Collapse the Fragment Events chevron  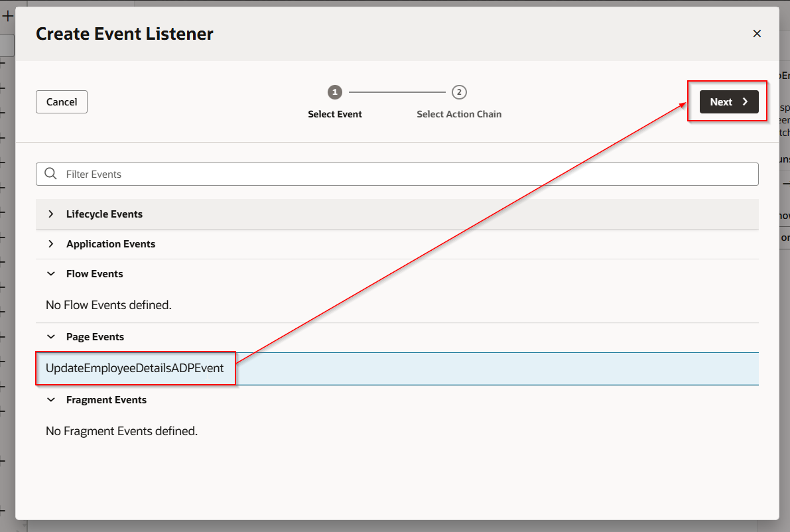pos(51,400)
